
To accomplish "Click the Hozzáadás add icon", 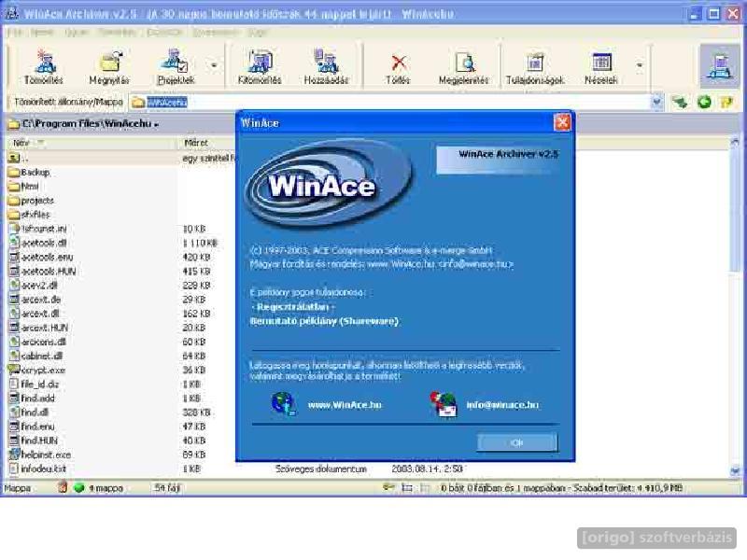I will click(x=326, y=66).
